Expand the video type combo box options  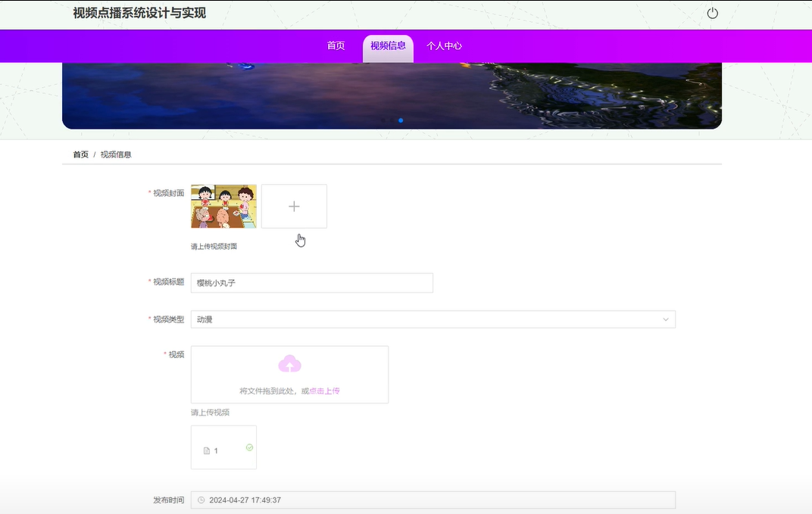432,319
